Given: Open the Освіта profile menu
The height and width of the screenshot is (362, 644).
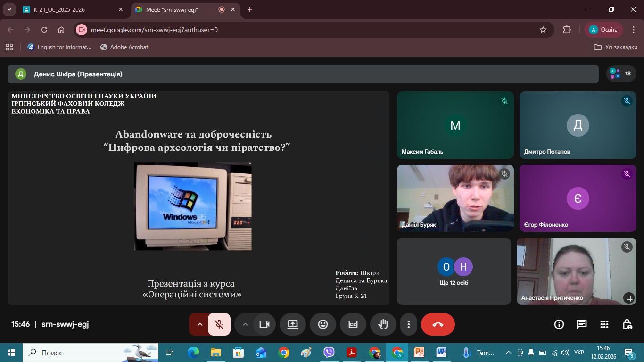Looking at the screenshot, I should pyautogui.click(x=603, y=30).
